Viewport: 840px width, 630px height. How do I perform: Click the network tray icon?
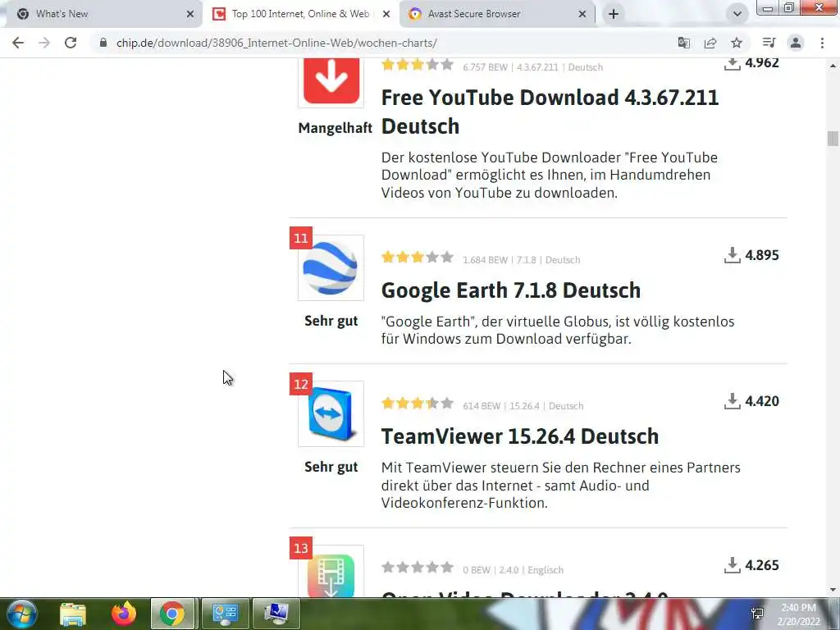(757, 614)
